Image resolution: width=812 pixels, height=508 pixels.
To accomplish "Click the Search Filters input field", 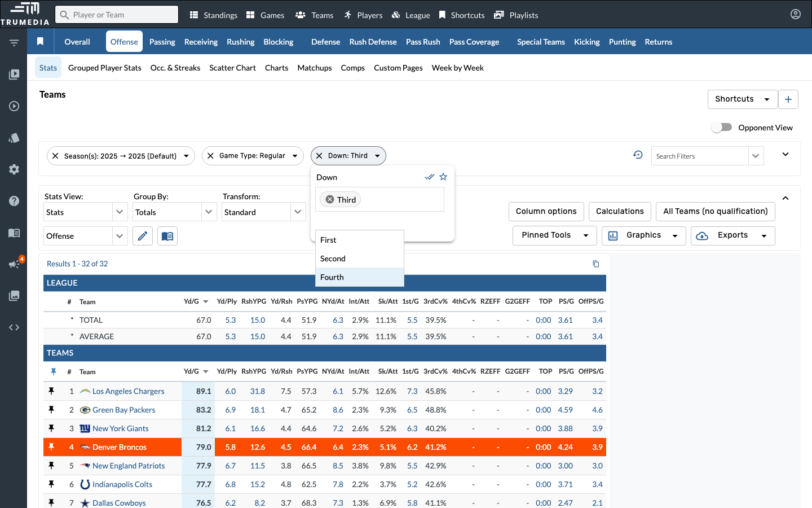I will pyautogui.click(x=700, y=156).
